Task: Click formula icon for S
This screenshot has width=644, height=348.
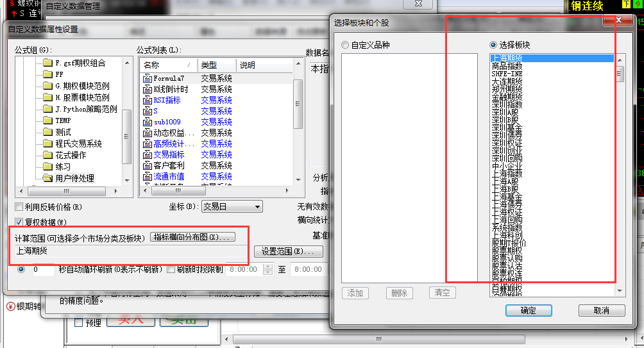Action: coord(148,111)
